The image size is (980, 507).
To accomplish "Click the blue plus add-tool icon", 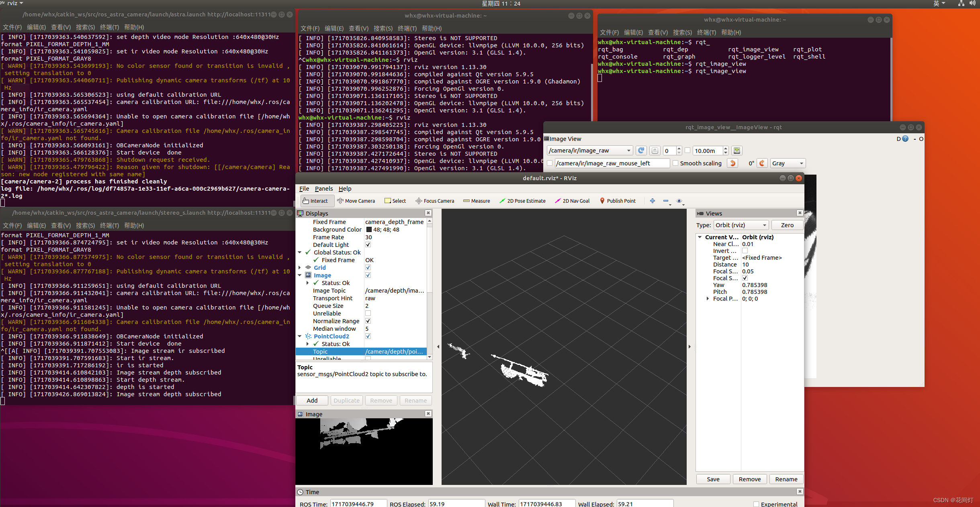I will pyautogui.click(x=652, y=201).
